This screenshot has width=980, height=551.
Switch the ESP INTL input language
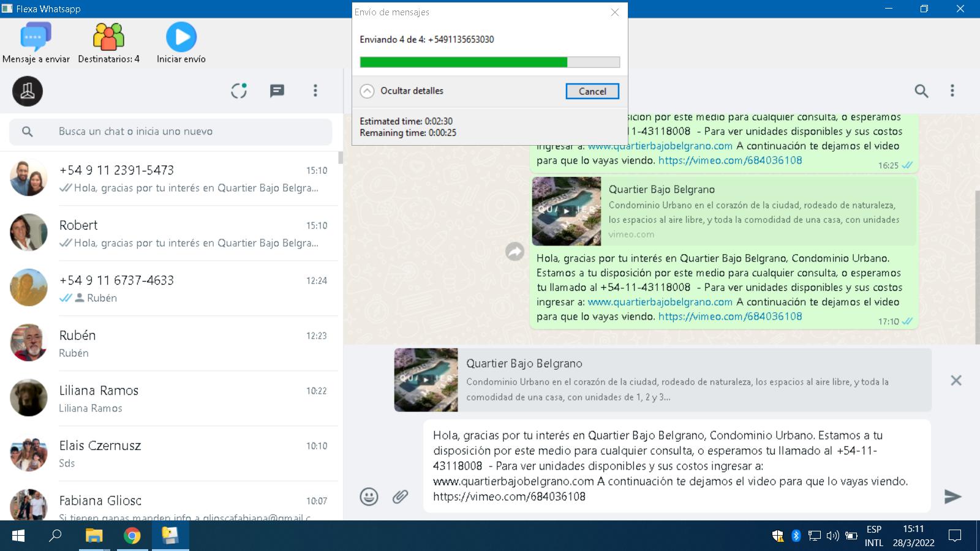(x=874, y=536)
